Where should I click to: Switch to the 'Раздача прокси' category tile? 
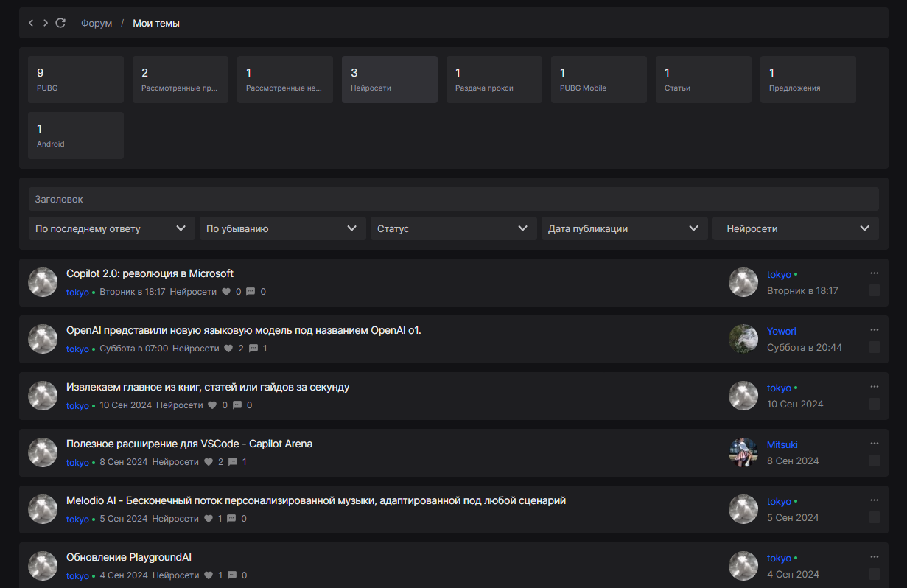click(494, 80)
